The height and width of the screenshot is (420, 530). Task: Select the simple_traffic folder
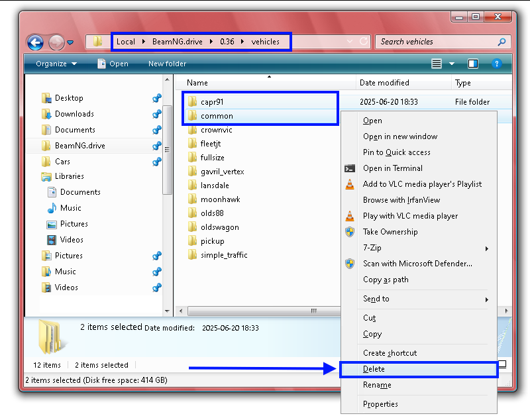[x=224, y=255]
